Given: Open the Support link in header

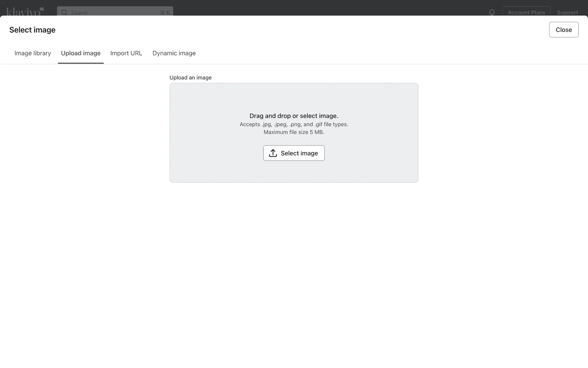Looking at the screenshot, I should pyautogui.click(x=567, y=12).
